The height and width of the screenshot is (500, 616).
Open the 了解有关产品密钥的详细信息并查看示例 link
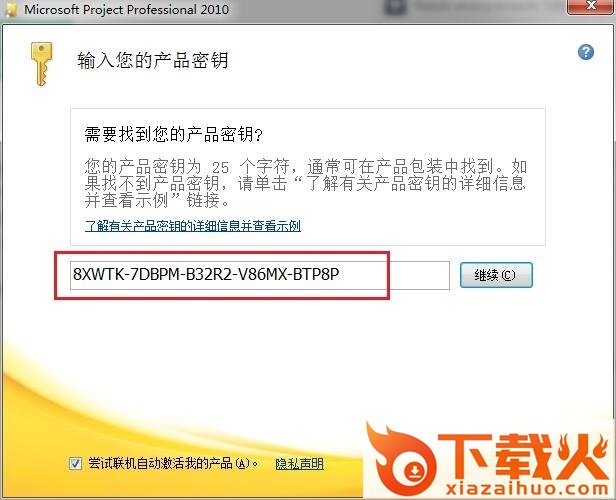point(193,225)
